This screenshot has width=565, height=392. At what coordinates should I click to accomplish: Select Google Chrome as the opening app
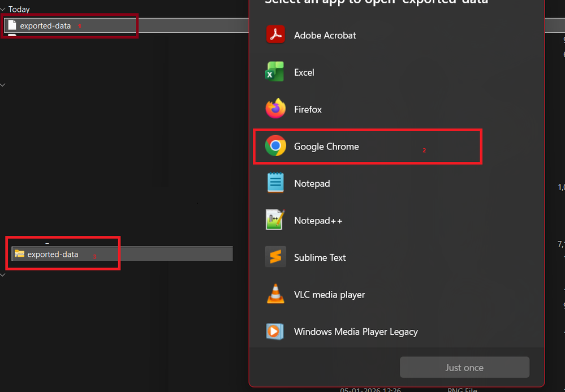coord(396,147)
